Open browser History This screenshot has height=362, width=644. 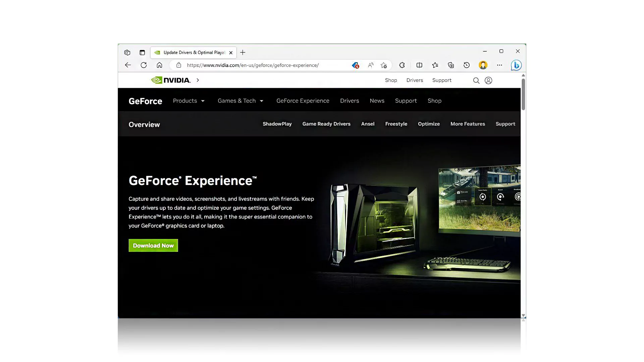tap(467, 65)
